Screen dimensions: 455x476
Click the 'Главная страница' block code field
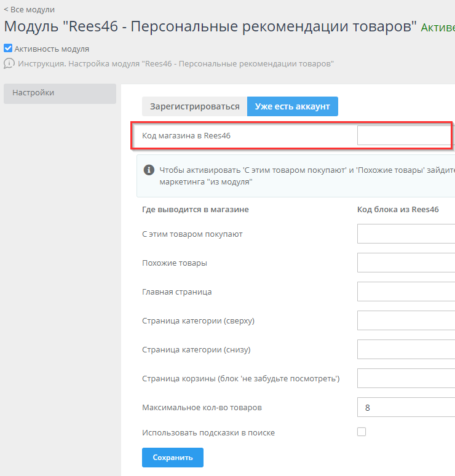coord(406,292)
